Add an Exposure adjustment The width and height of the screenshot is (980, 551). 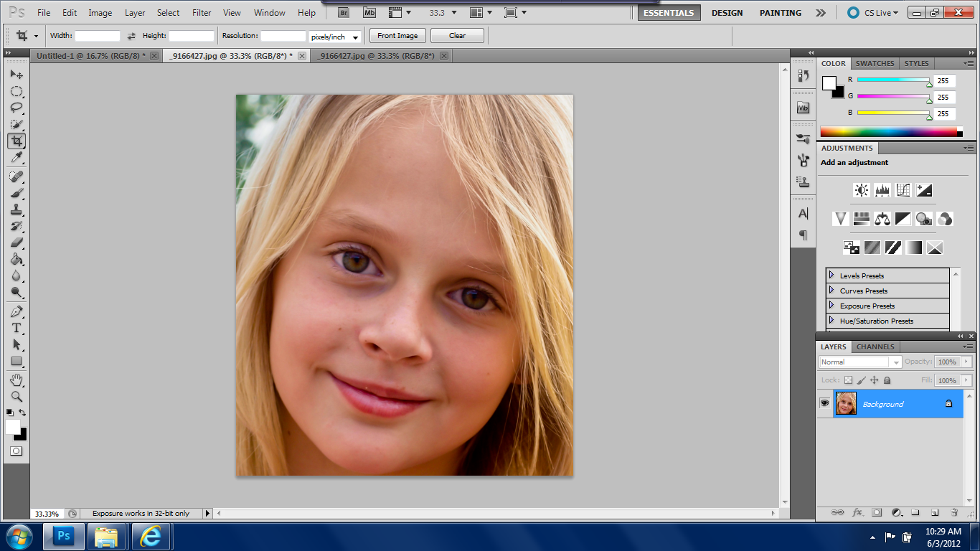(924, 190)
